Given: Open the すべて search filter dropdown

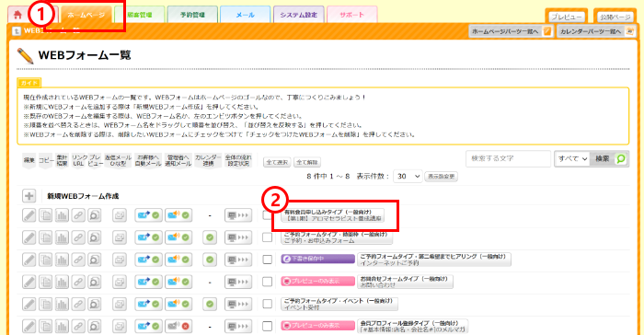Looking at the screenshot, I should [572, 158].
